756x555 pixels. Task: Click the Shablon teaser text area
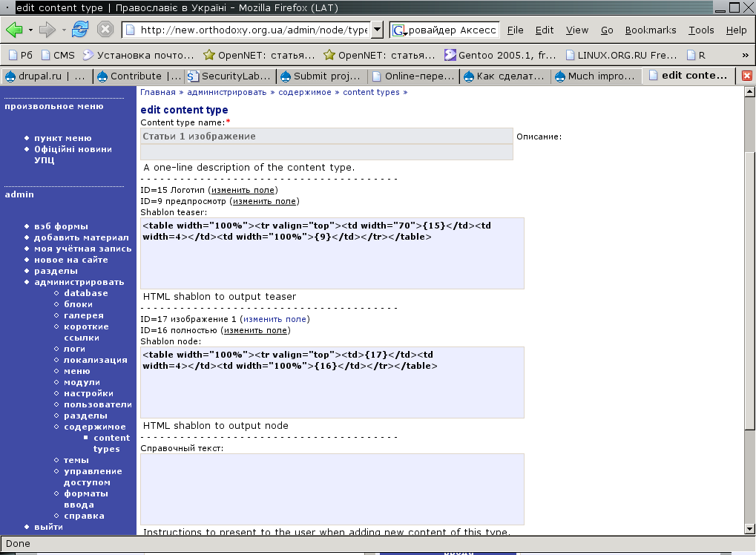click(x=332, y=253)
